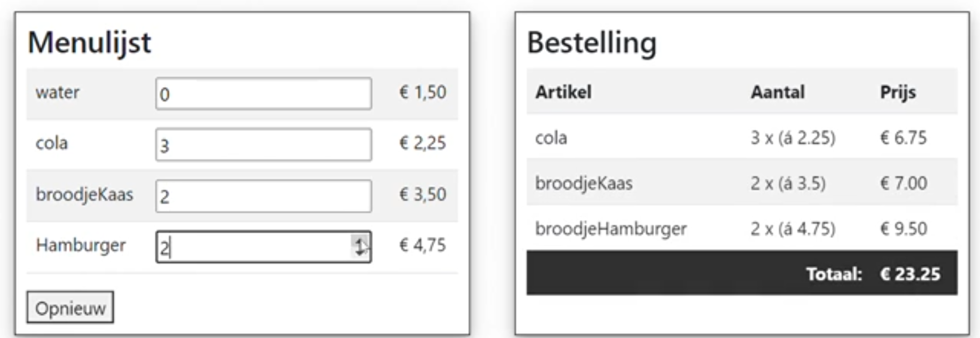The height and width of the screenshot is (338, 980).
Task: Click the water label in Menulijst
Action: 57,92
